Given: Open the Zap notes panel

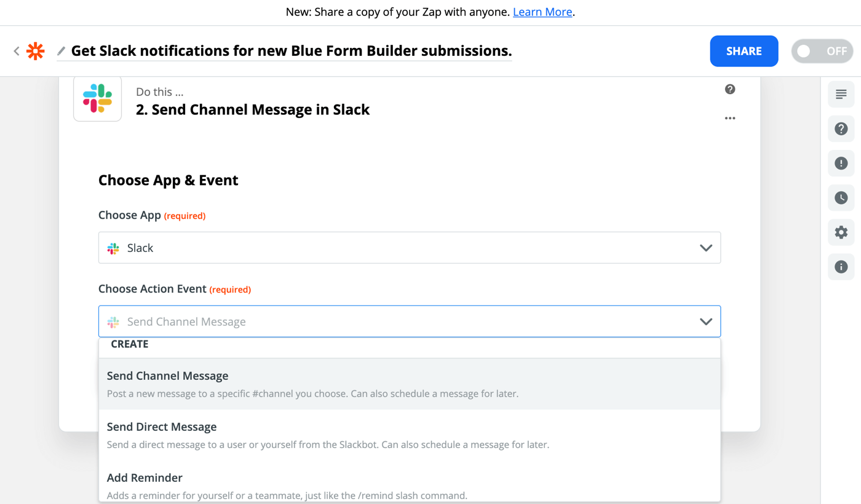Looking at the screenshot, I should click(841, 94).
